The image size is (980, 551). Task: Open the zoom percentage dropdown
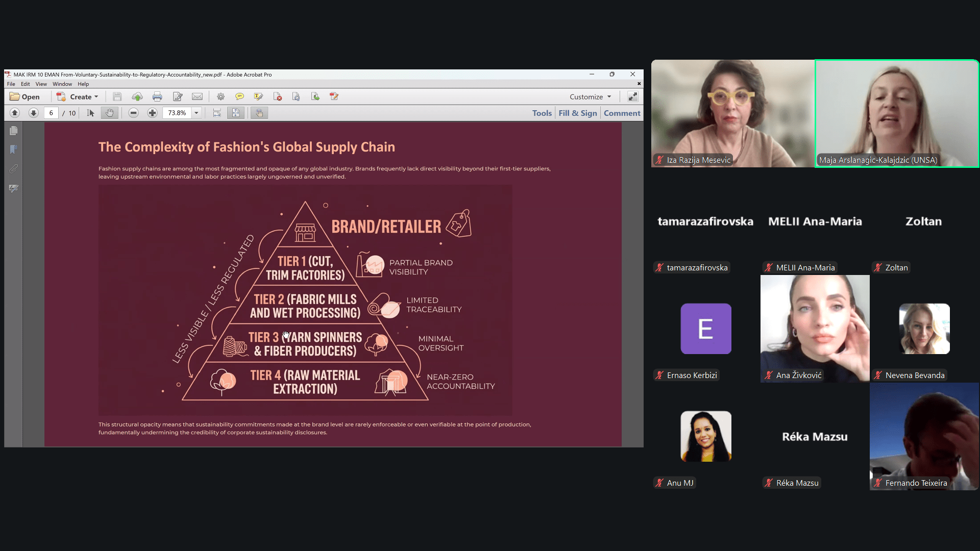pyautogui.click(x=197, y=113)
